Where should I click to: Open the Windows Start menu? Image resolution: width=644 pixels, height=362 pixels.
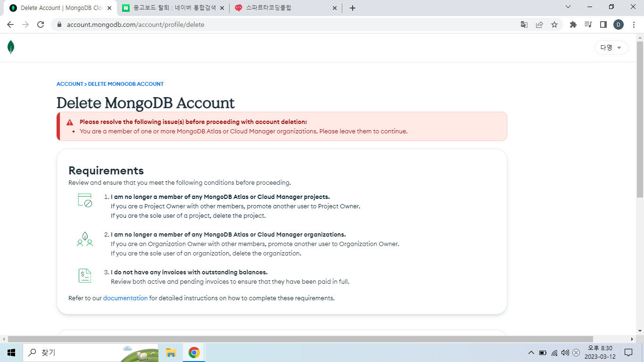click(x=11, y=353)
